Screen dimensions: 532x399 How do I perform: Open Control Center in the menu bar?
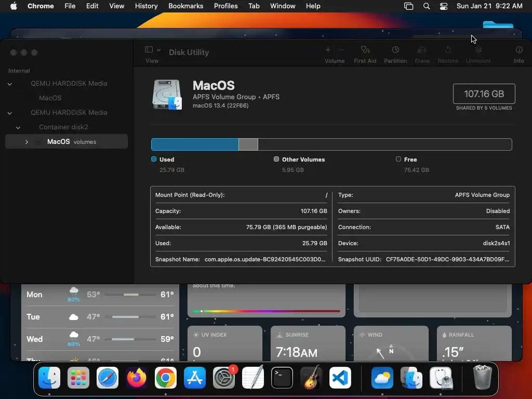(x=444, y=6)
